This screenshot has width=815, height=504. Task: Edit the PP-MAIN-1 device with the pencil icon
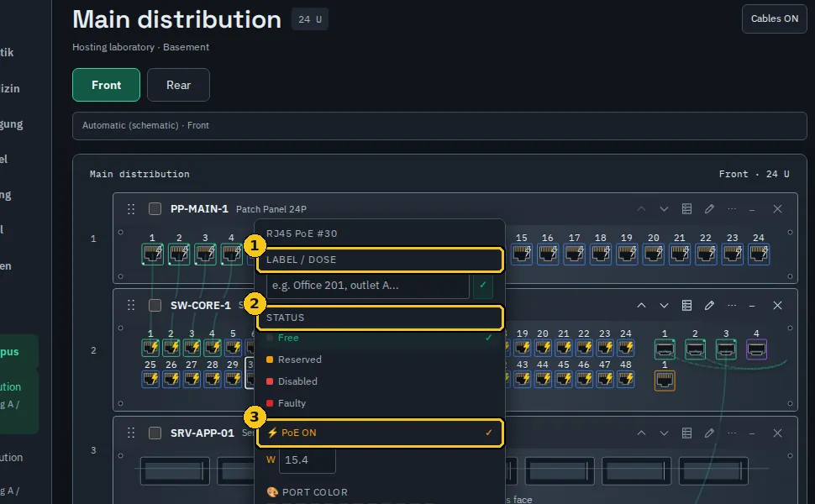709,209
